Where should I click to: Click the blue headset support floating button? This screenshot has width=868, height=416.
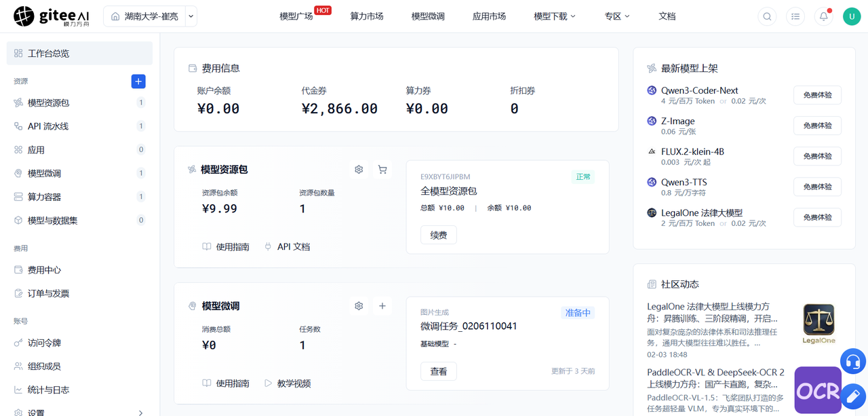click(853, 361)
